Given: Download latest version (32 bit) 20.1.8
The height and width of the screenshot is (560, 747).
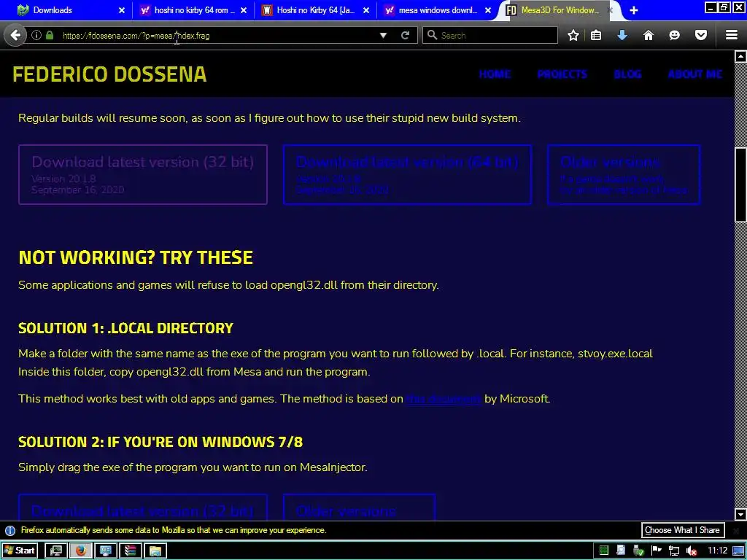Looking at the screenshot, I should tap(143, 174).
